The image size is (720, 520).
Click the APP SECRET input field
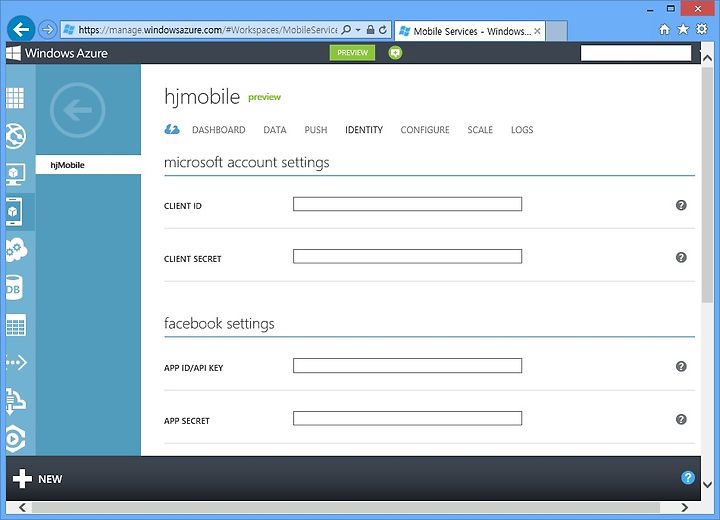tap(407, 418)
